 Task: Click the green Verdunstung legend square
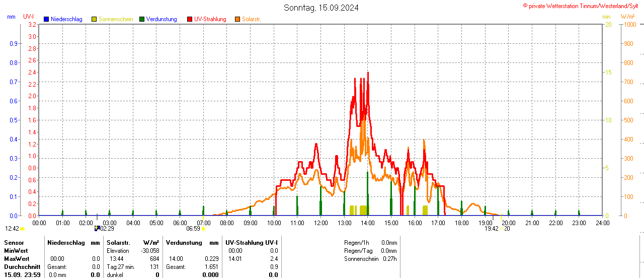142,19
